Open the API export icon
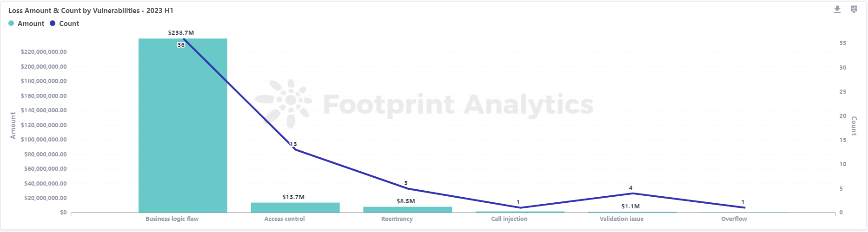868x232 pixels. (x=854, y=9)
